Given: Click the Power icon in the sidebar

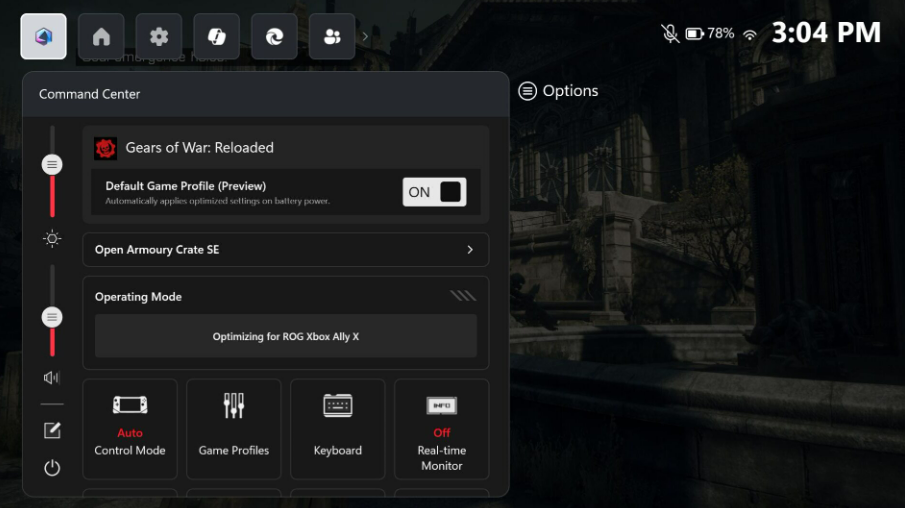Looking at the screenshot, I should [52, 467].
